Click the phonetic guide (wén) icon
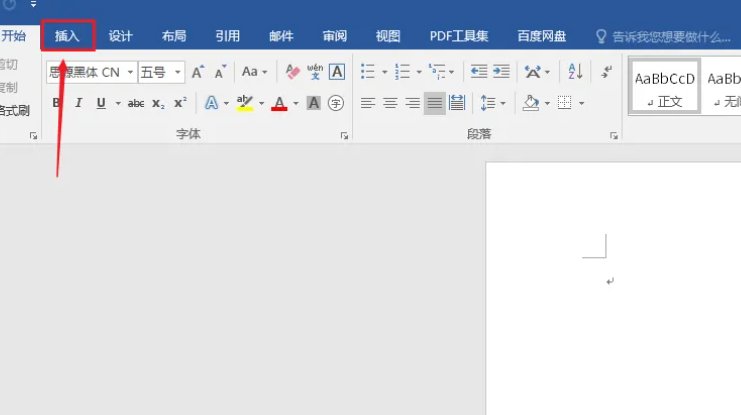 tap(315, 72)
